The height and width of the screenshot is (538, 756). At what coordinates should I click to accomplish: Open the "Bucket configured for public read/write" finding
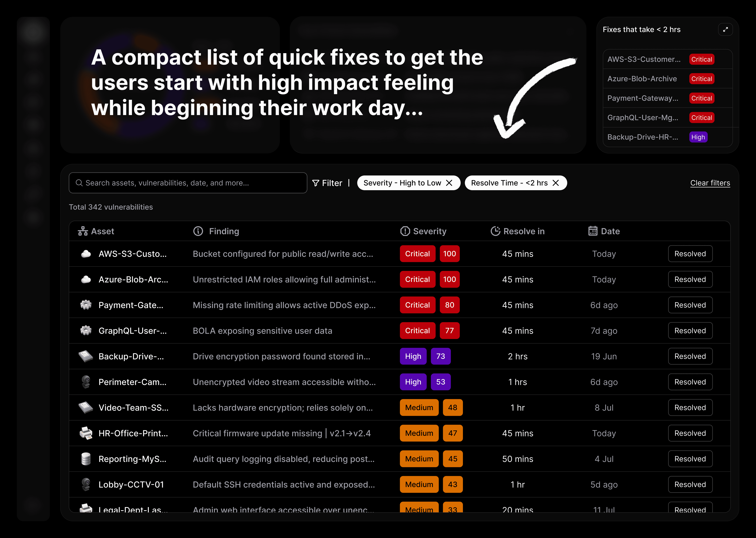click(283, 254)
